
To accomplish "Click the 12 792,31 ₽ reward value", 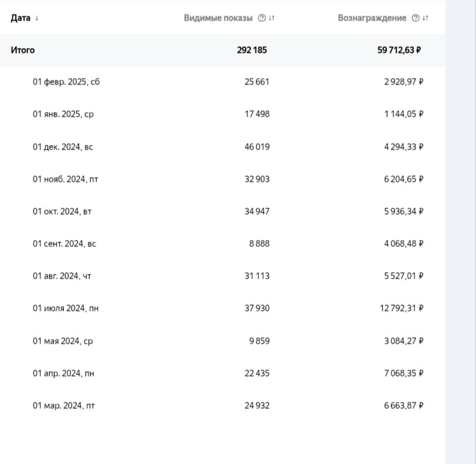I will coord(401,309).
